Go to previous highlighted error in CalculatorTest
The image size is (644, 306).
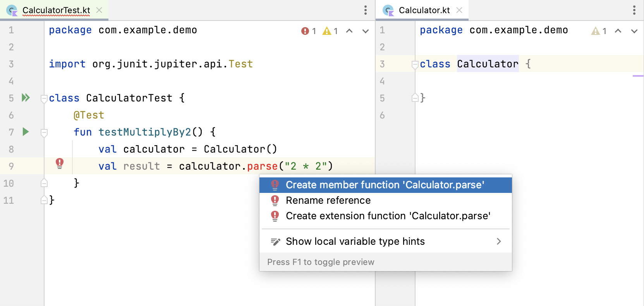[x=349, y=31]
